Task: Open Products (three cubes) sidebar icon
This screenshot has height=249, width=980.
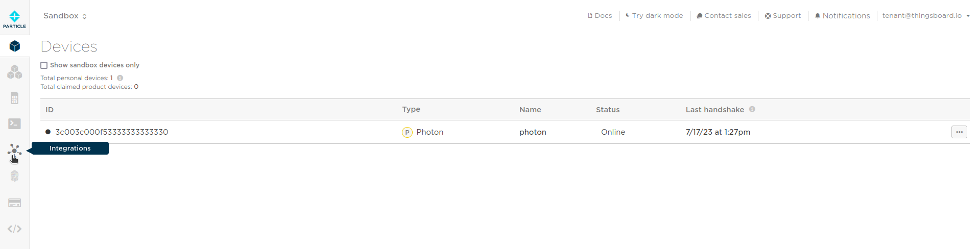Action: click(14, 72)
